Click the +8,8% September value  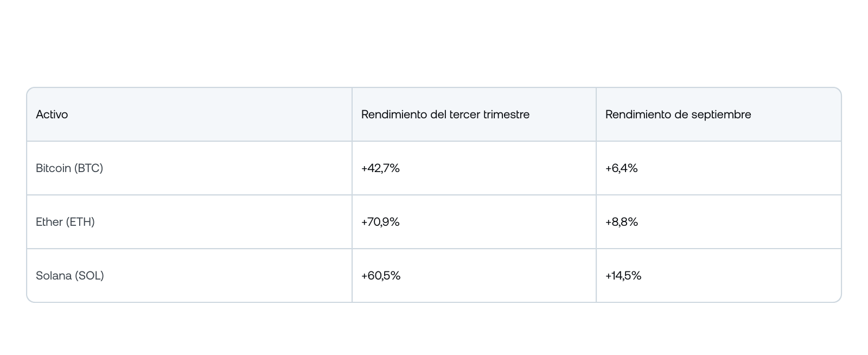(622, 222)
